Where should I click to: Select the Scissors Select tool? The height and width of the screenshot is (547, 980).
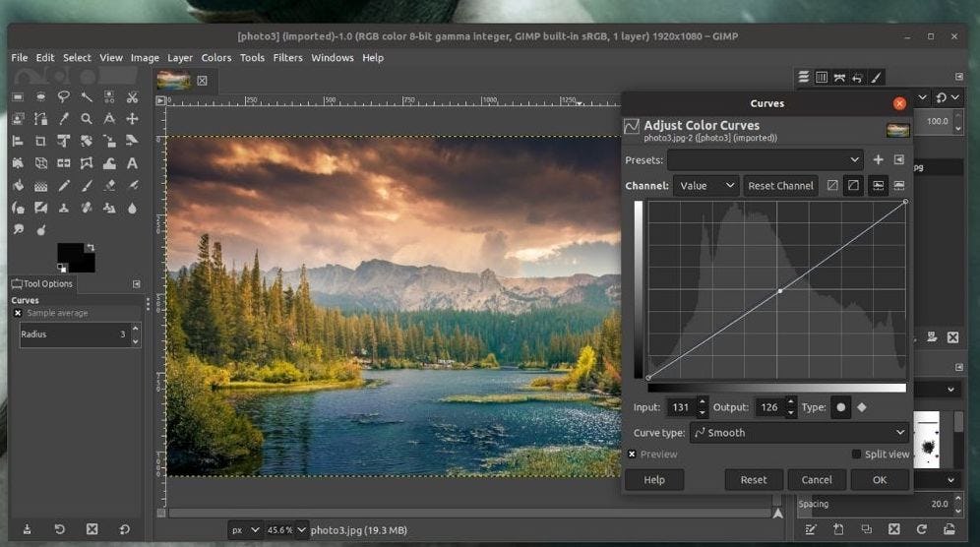pos(132,97)
